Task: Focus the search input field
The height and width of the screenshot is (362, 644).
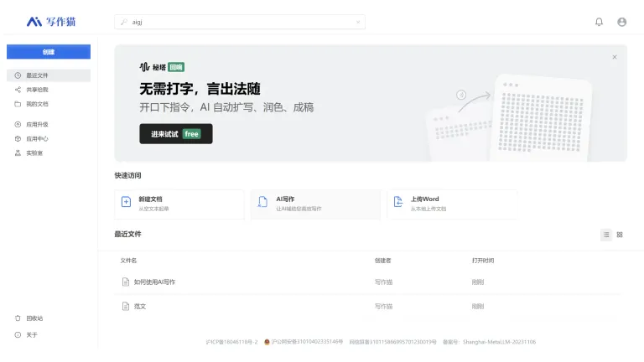Action: click(x=240, y=22)
